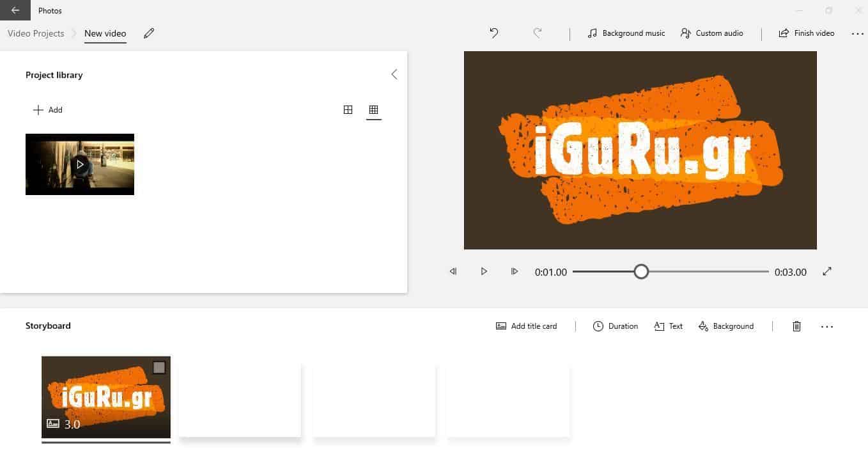Collapse the Project library panel
The height and width of the screenshot is (458, 868).
click(394, 74)
